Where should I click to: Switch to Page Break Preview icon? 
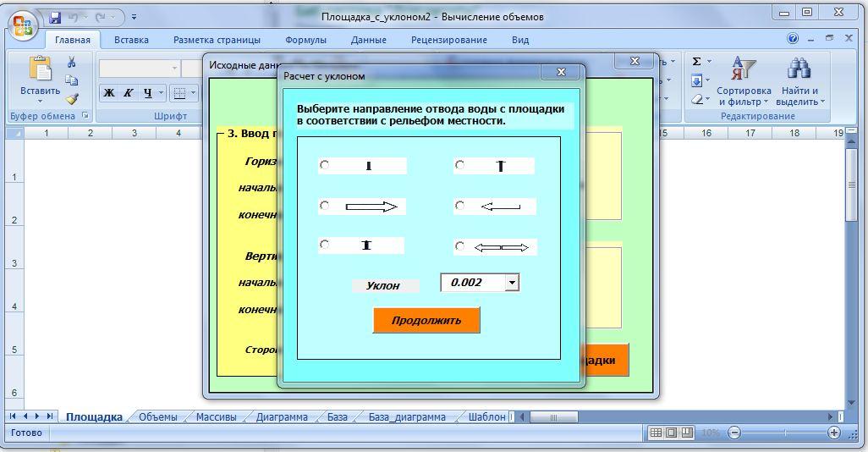(687, 433)
